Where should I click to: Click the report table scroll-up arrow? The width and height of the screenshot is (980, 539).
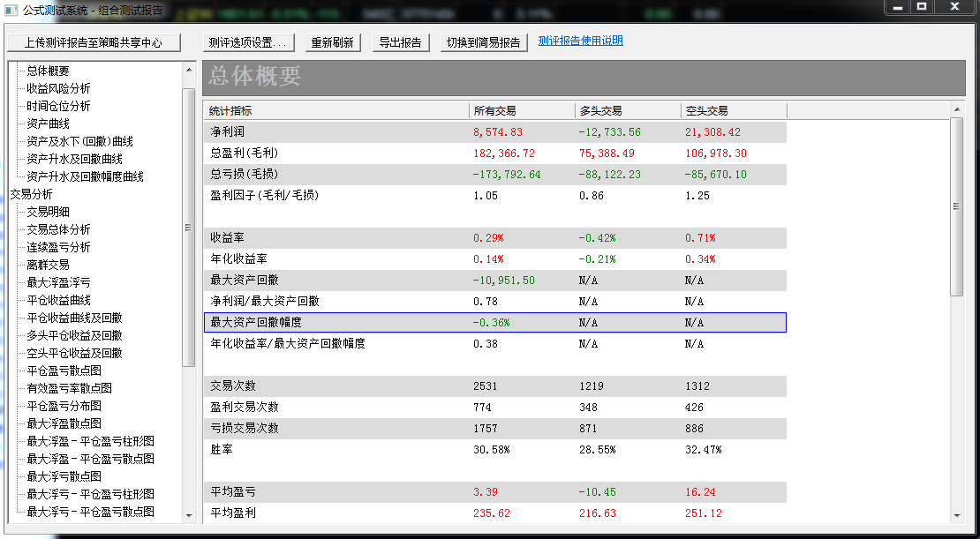[956, 109]
